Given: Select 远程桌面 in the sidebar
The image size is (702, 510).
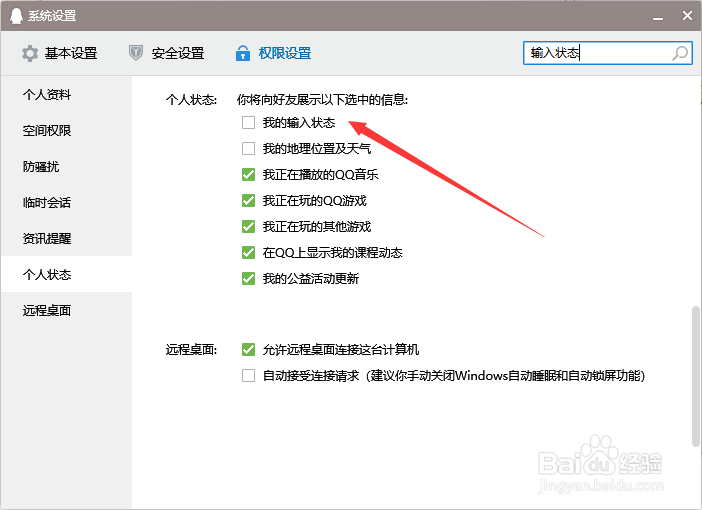Looking at the screenshot, I should pos(66,310).
